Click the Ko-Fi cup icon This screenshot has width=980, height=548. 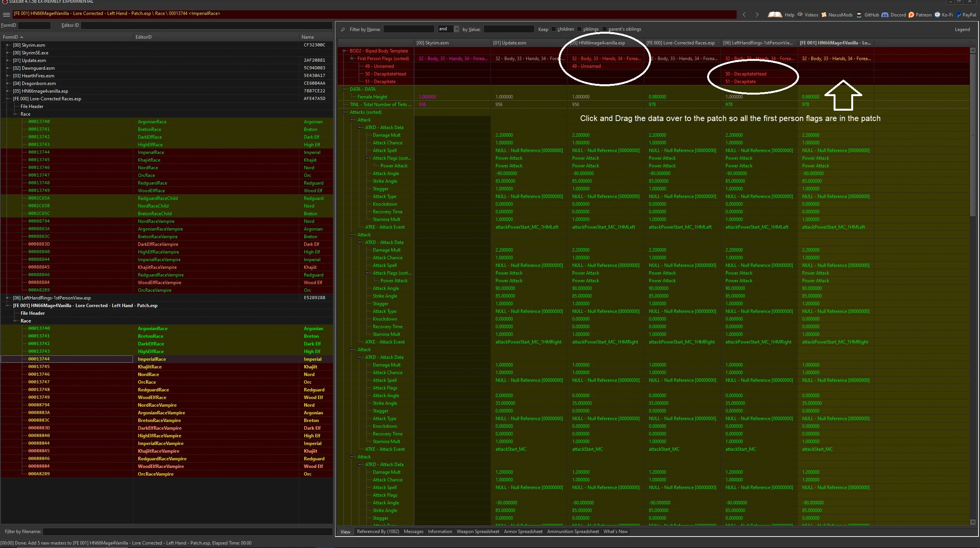(937, 15)
